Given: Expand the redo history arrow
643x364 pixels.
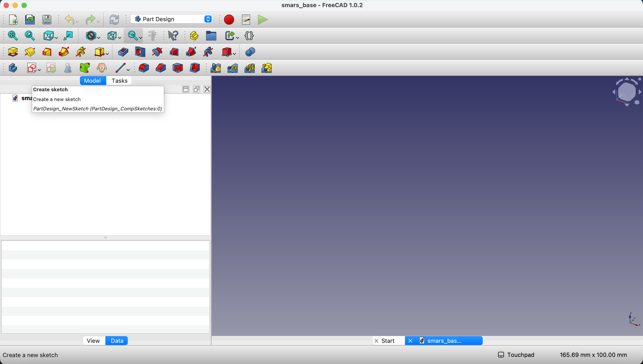Looking at the screenshot, I should [98, 22].
